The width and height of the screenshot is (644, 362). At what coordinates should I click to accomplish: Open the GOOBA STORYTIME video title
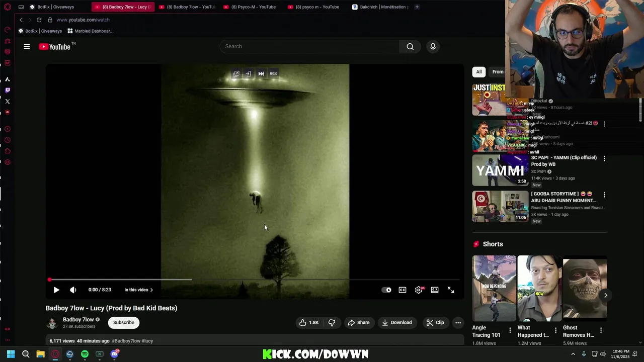(563, 197)
